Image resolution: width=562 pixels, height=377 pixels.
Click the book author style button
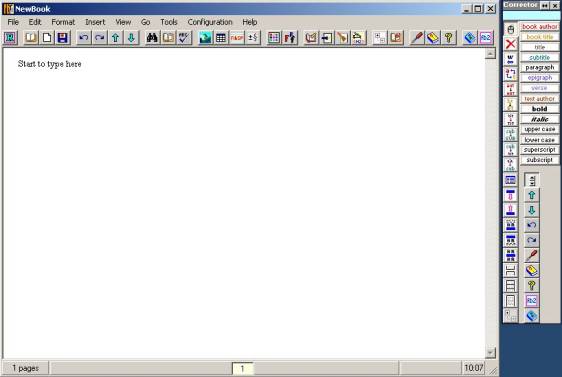click(539, 27)
